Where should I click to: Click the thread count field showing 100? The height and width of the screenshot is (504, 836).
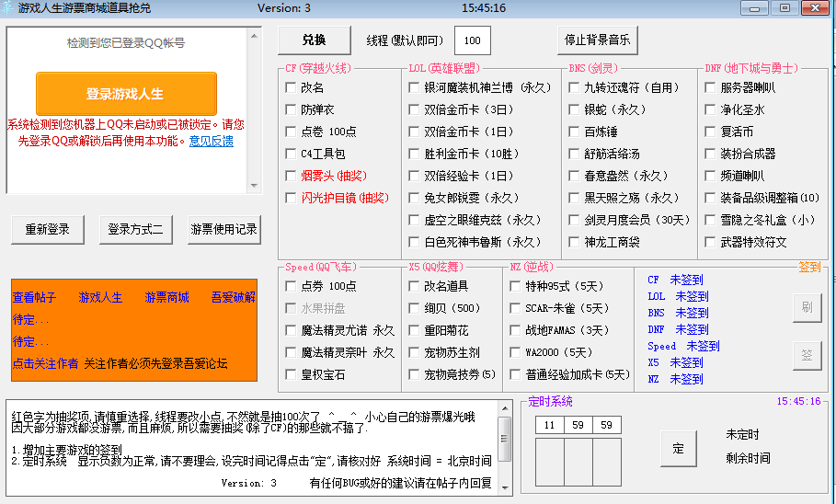coord(473,40)
